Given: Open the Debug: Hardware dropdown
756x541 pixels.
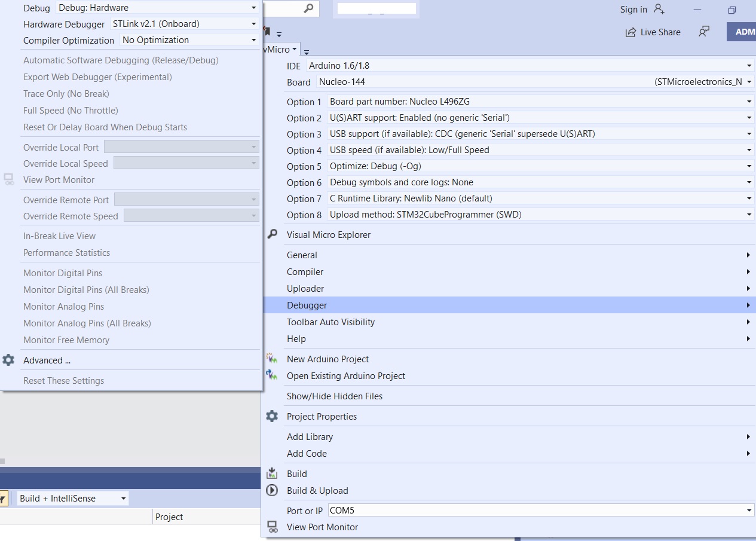Looking at the screenshot, I should click(157, 8).
